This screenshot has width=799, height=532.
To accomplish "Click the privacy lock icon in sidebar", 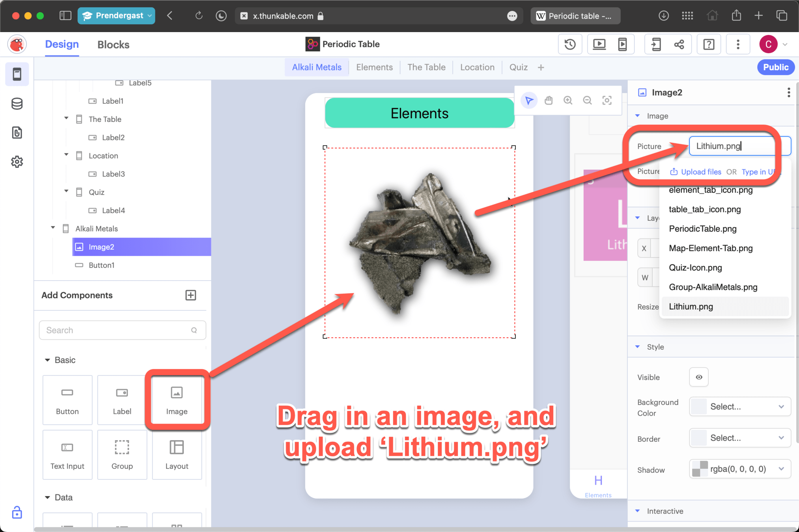I will pyautogui.click(x=17, y=512).
